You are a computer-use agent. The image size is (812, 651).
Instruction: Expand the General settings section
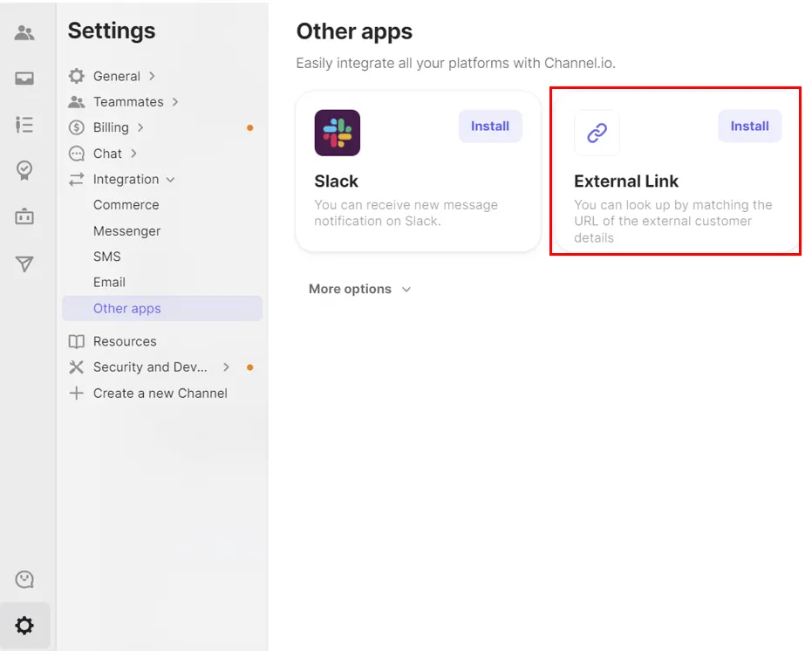click(117, 76)
